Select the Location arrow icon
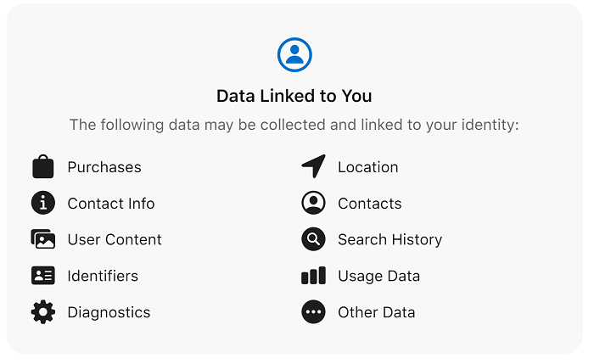594x364 pixels. point(314,166)
